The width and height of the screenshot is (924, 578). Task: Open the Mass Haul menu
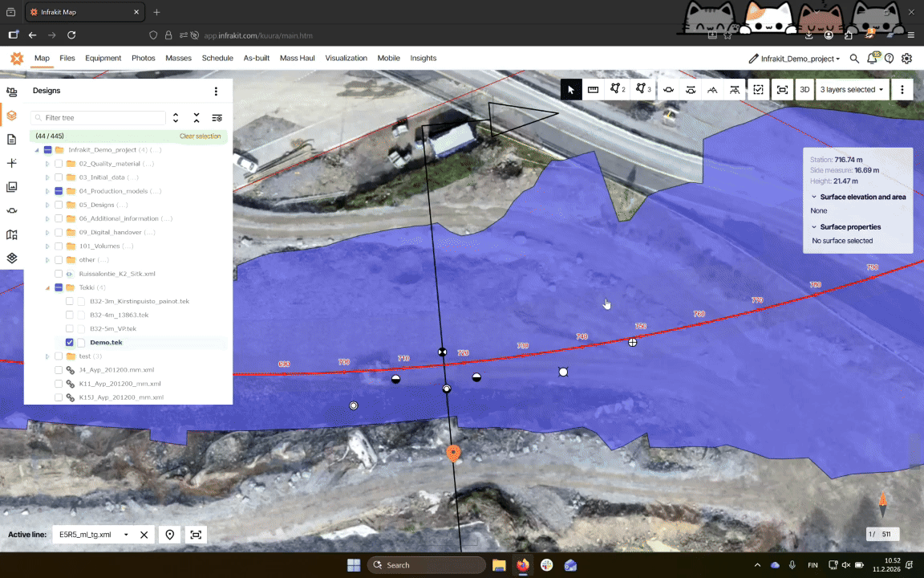[297, 59]
